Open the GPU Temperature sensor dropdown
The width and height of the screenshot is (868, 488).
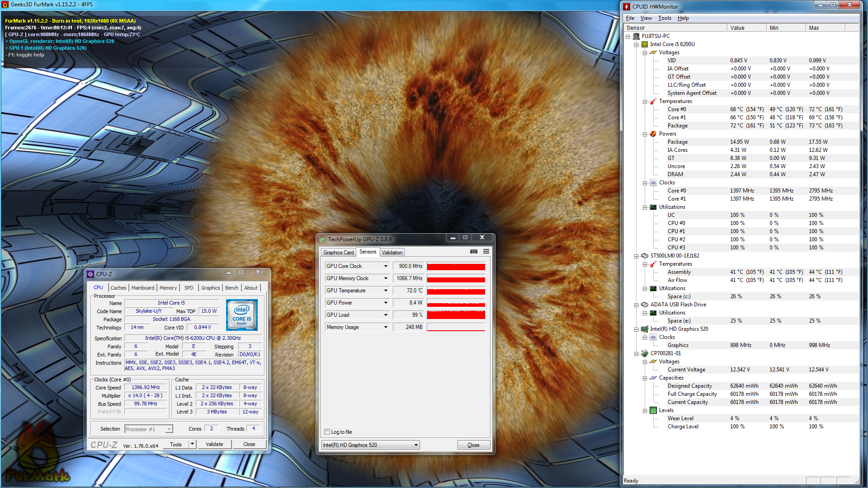(x=386, y=291)
